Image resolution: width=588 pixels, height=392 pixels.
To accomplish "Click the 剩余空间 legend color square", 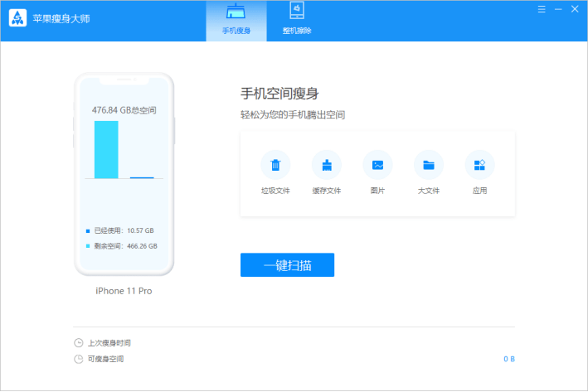I will pyautogui.click(x=88, y=246).
